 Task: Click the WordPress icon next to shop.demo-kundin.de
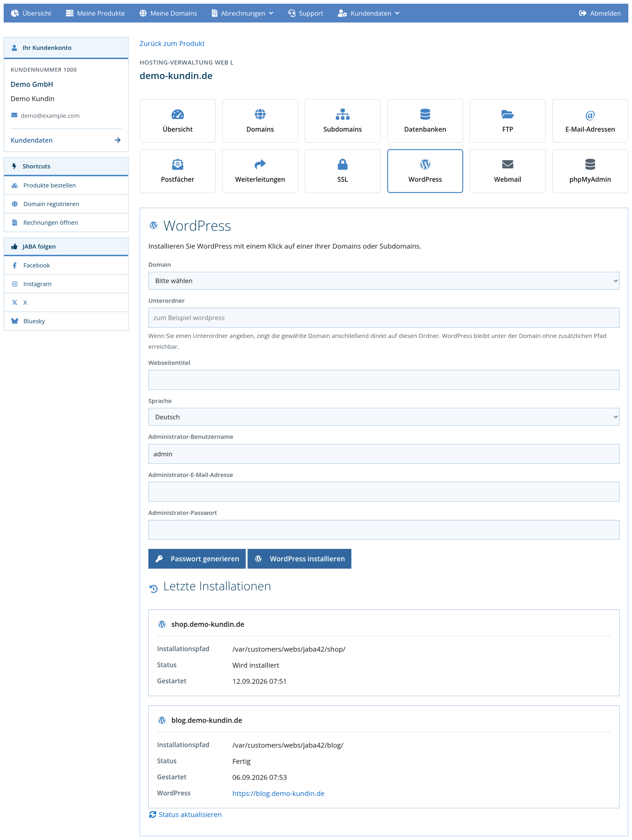click(x=162, y=624)
